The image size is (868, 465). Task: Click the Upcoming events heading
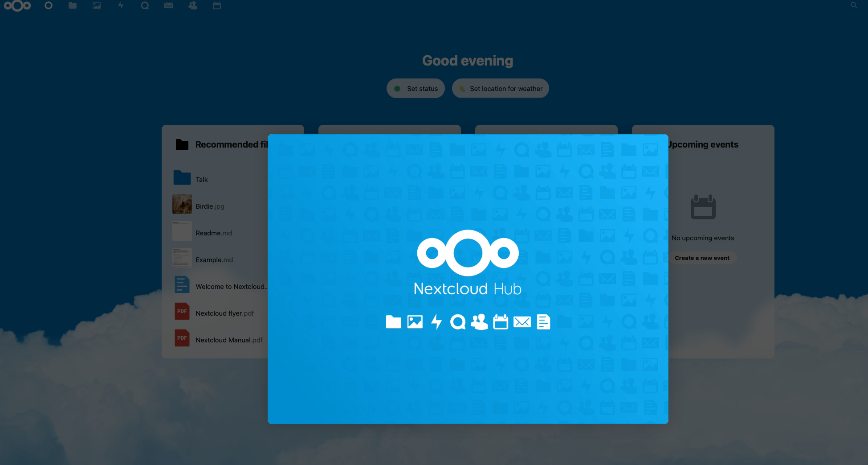pyautogui.click(x=703, y=144)
